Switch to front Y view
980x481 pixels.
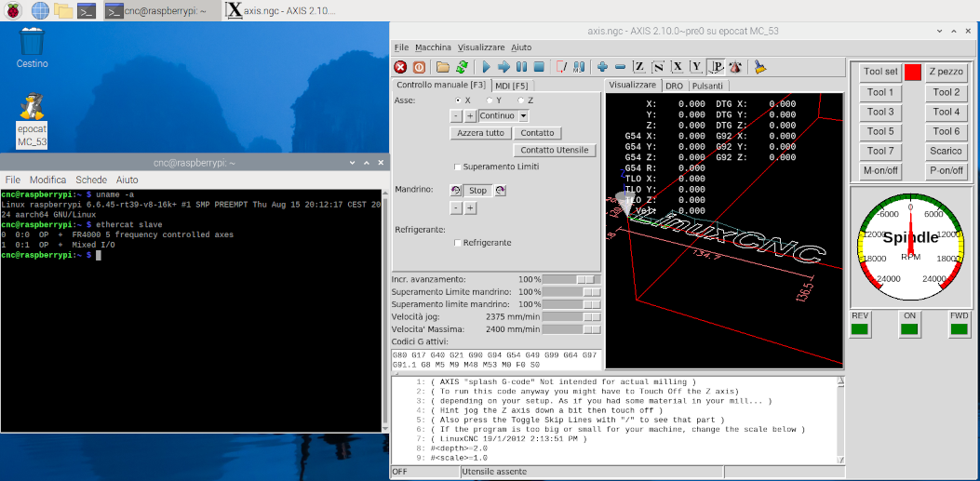coord(695,67)
